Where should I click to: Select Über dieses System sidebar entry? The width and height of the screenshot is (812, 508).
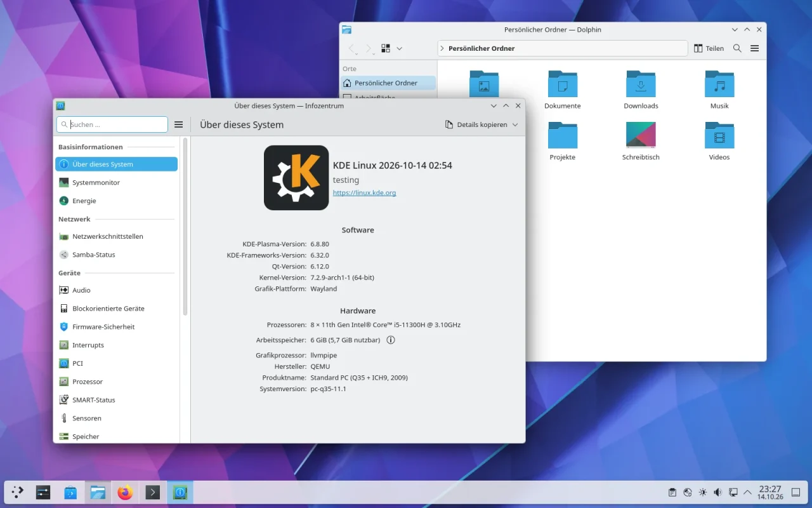116,164
